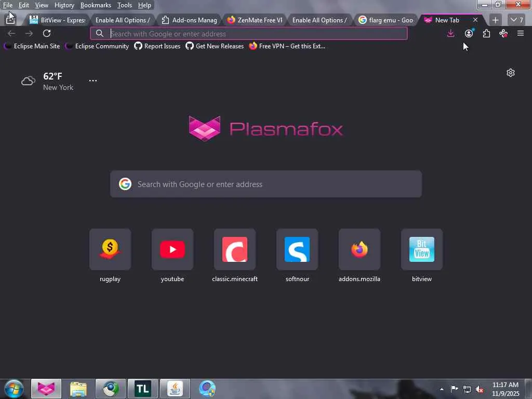Screen dimensions: 532x399
Task: Open the View menu
Action: [42, 5]
